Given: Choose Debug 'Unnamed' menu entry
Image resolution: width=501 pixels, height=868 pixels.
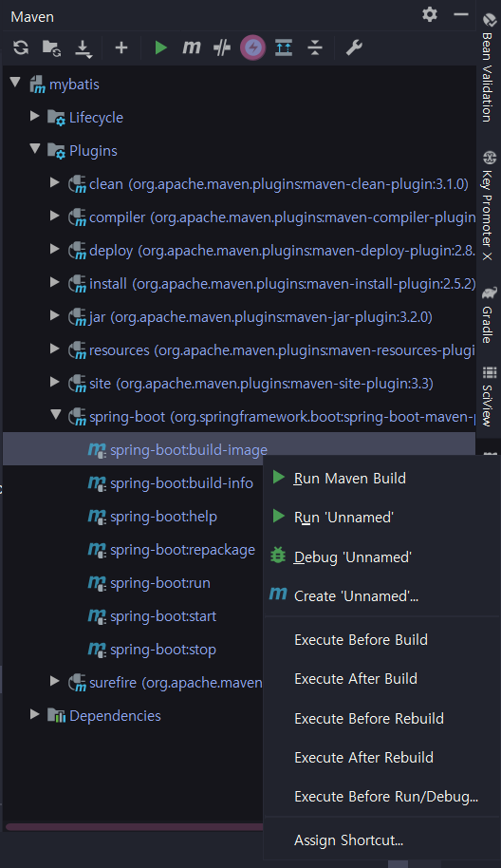Looking at the screenshot, I should 382,557.
